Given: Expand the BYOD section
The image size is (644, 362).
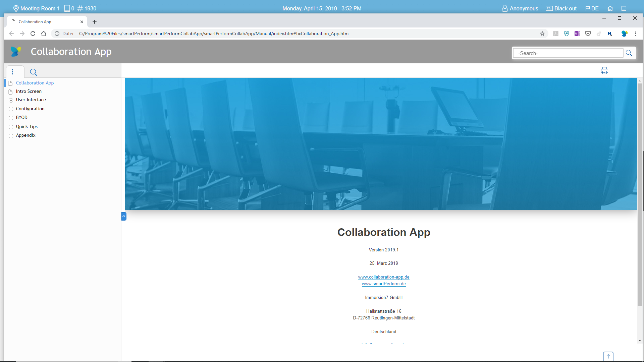Looking at the screenshot, I should [11, 118].
